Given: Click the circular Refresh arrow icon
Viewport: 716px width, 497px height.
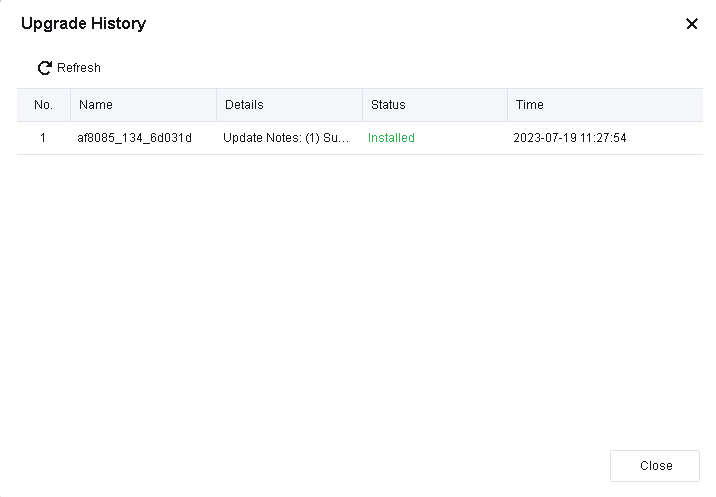Looking at the screenshot, I should pos(44,68).
